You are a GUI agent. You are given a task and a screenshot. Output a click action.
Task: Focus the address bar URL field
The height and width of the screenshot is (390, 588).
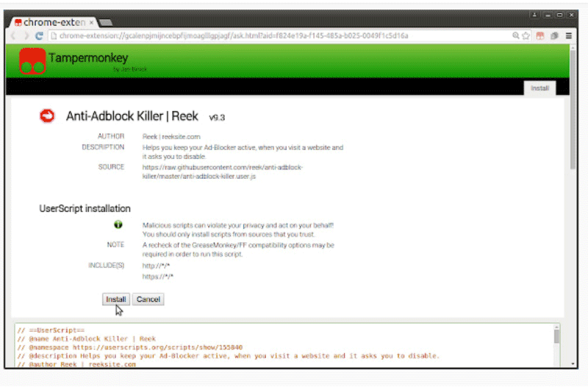(x=282, y=35)
